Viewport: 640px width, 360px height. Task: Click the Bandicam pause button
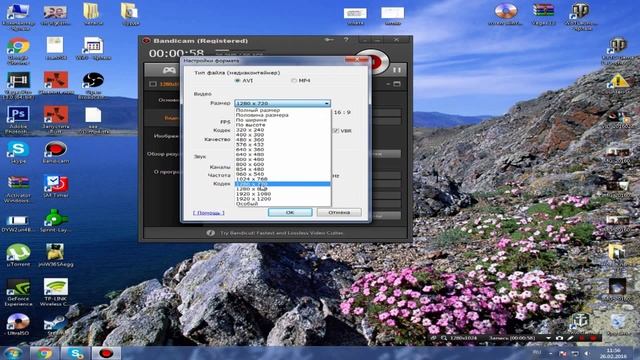click(x=397, y=70)
